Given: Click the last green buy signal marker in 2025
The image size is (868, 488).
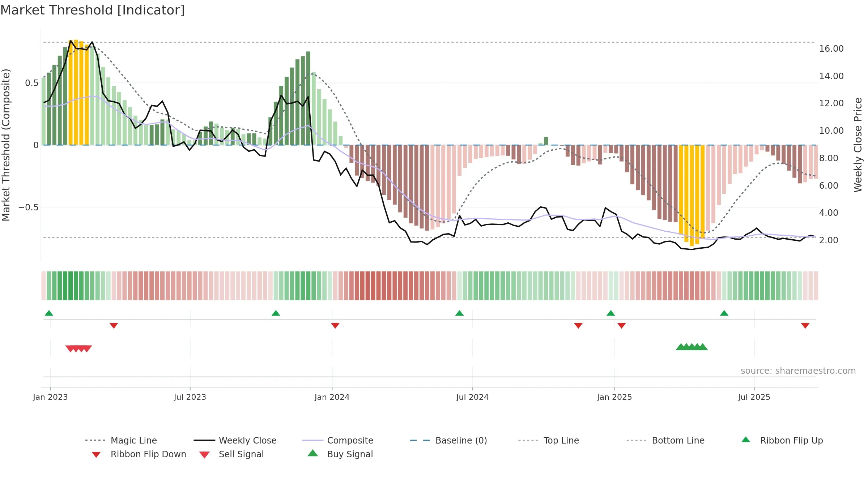Looking at the screenshot, I should (x=703, y=347).
